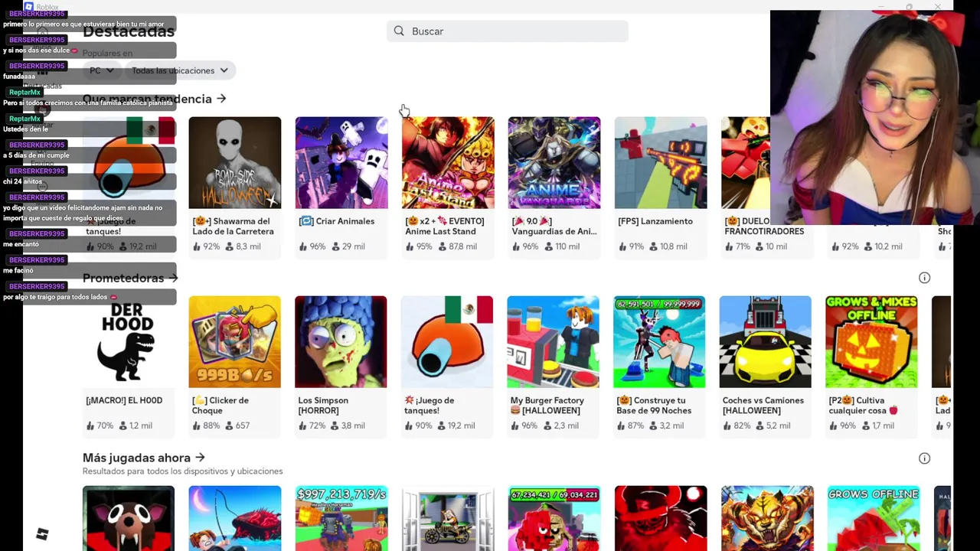Click the Clicker de Choque title
980x551 pixels.
(x=220, y=406)
